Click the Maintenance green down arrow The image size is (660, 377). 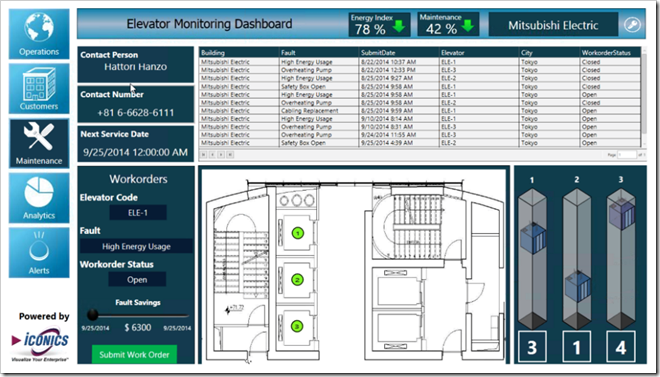click(467, 27)
